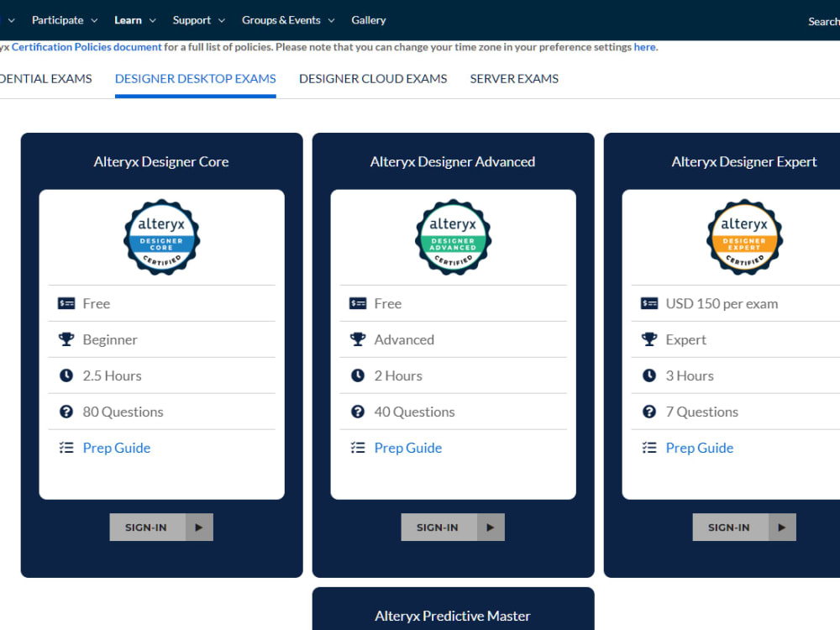The width and height of the screenshot is (840, 630).
Task: Expand the Support menu chevron
Action: [222, 20]
